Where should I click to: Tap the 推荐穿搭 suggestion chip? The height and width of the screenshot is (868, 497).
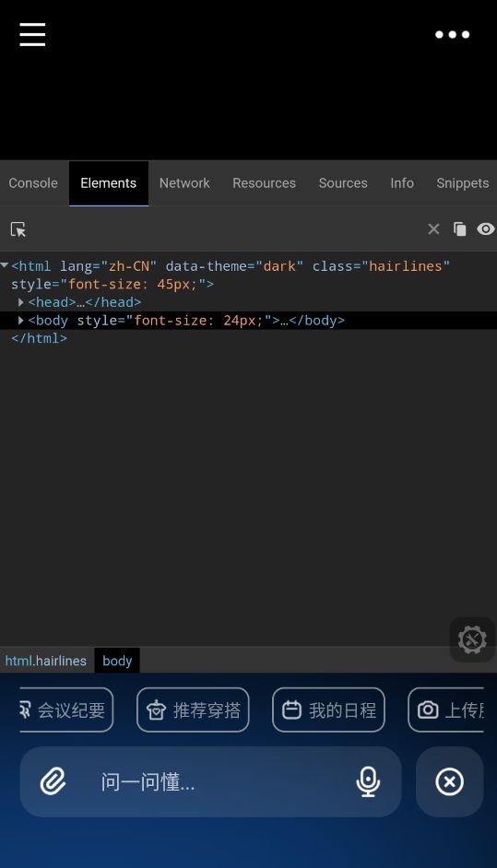coord(193,710)
